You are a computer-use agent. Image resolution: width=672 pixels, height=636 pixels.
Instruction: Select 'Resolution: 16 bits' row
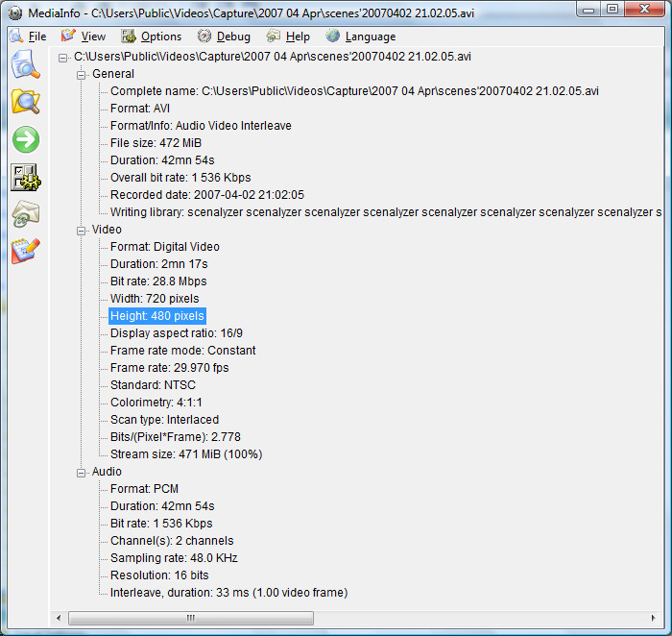pyautogui.click(x=159, y=575)
